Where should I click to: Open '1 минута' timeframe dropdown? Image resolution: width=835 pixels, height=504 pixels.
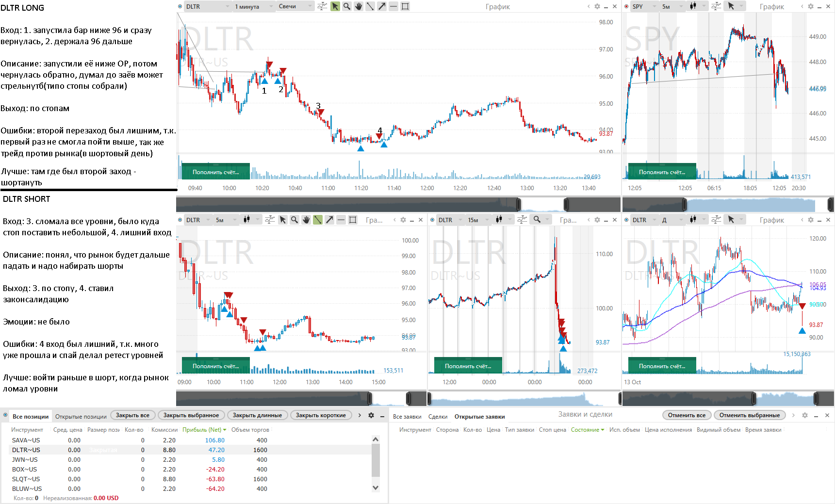click(x=254, y=6)
